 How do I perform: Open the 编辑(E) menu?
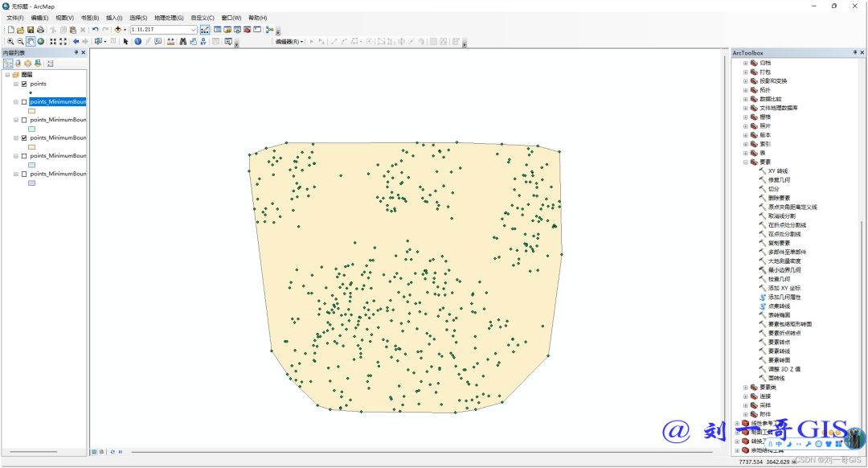point(40,18)
